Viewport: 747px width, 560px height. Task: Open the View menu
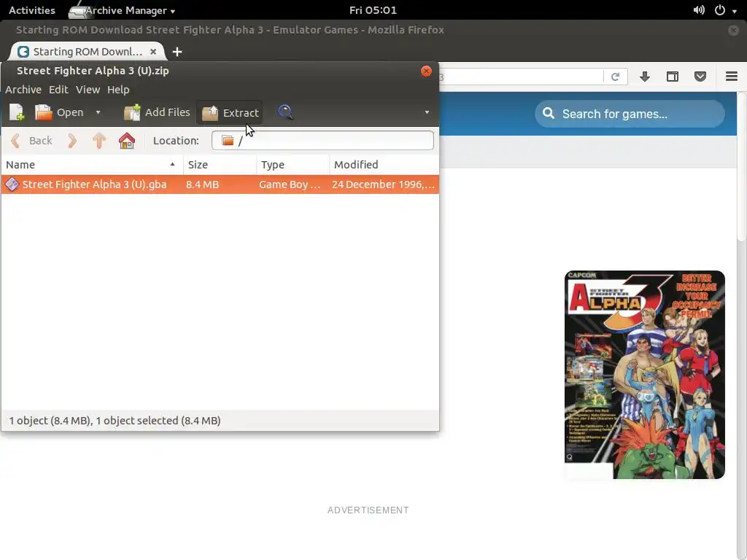88,90
